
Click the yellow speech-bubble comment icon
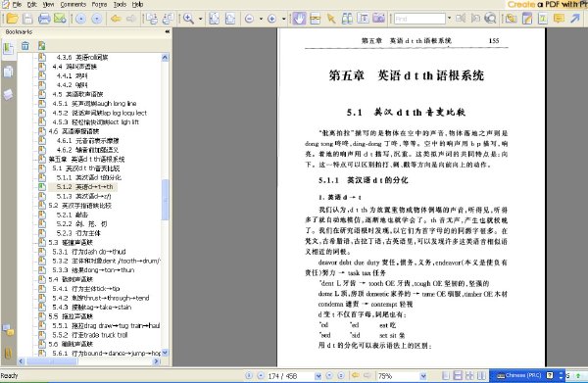tap(560, 19)
